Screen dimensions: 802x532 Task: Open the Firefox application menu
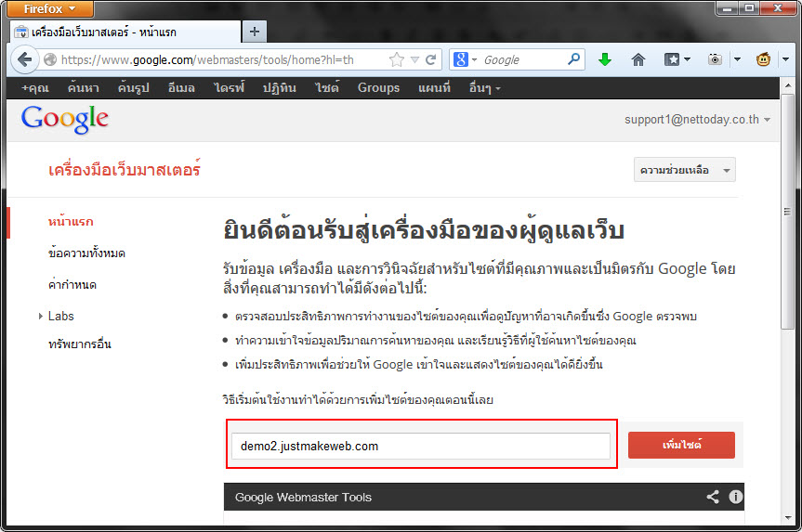(x=49, y=8)
